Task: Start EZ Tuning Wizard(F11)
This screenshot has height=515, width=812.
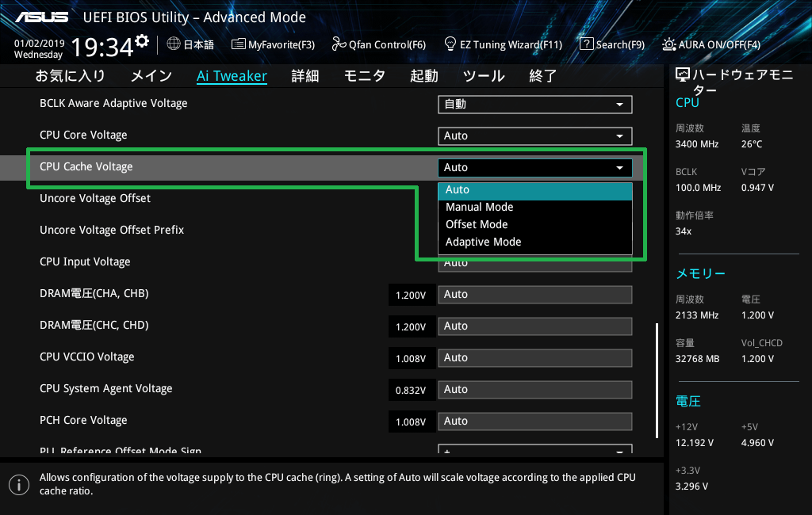Action: point(504,44)
